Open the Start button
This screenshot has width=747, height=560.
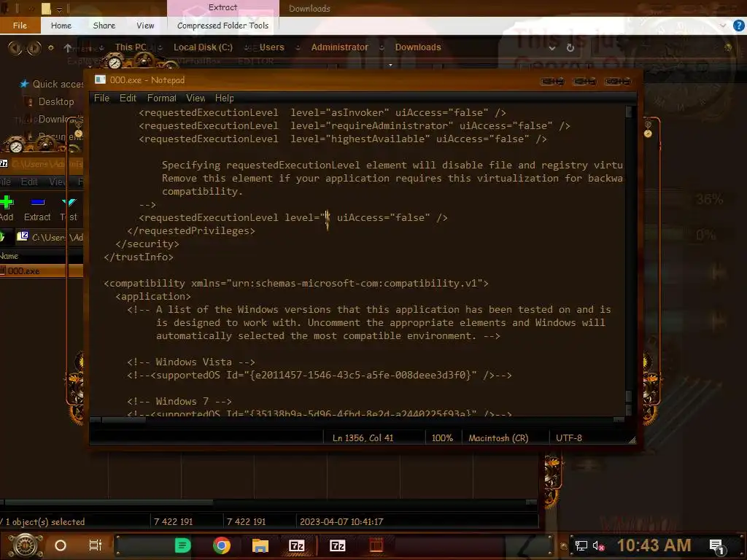(26, 545)
